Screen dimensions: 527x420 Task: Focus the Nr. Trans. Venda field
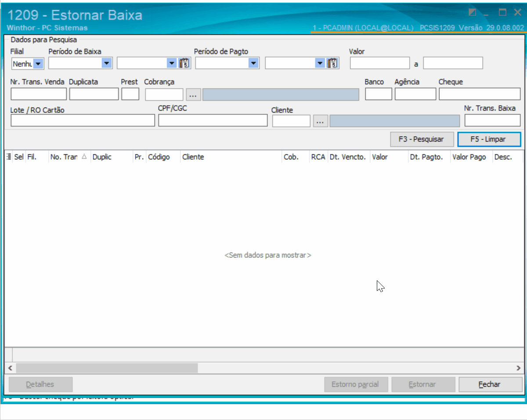tap(39, 94)
